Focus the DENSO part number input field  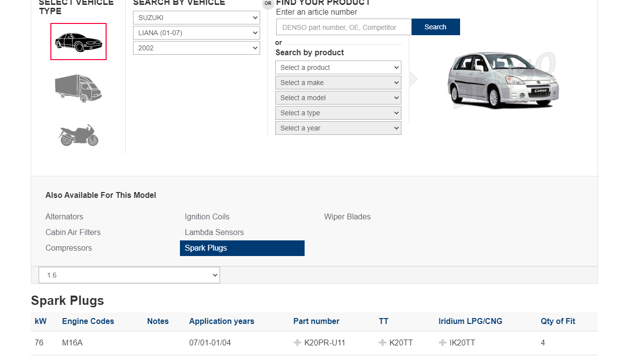coord(344,27)
